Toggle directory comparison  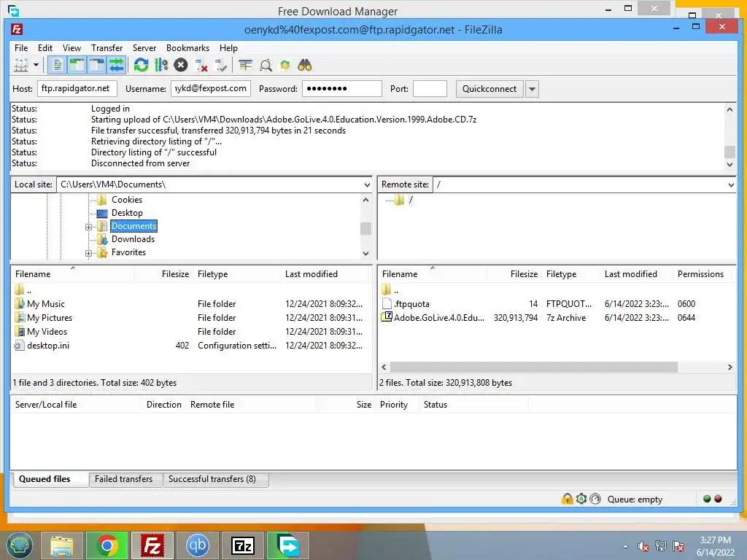pyautogui.click(x=266, y=65)
